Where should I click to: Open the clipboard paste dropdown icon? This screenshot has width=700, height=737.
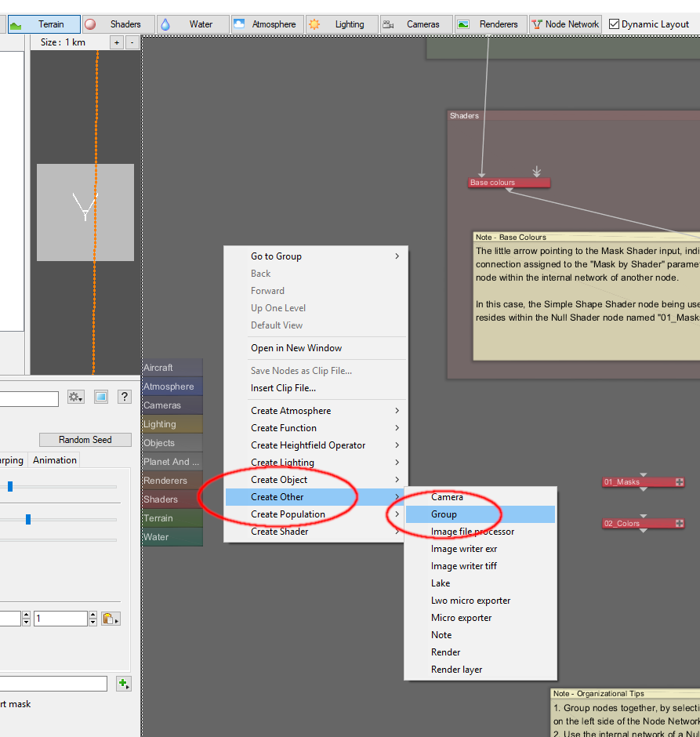point(111,619)
